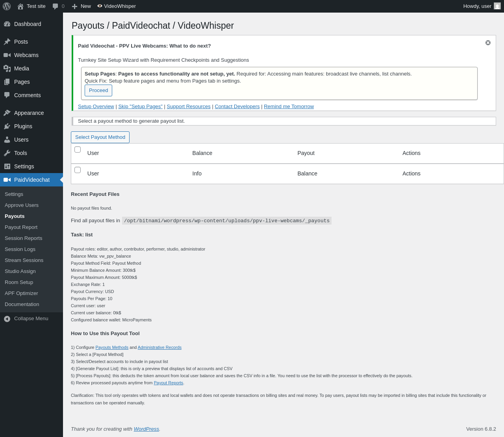Click Remind me Tomorrow link

[289, 107]
